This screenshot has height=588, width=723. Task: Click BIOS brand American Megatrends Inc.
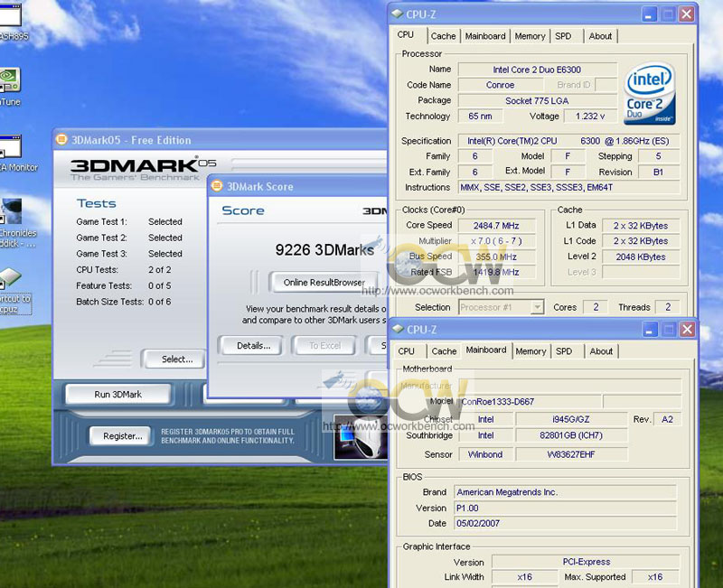pos(566,492)
